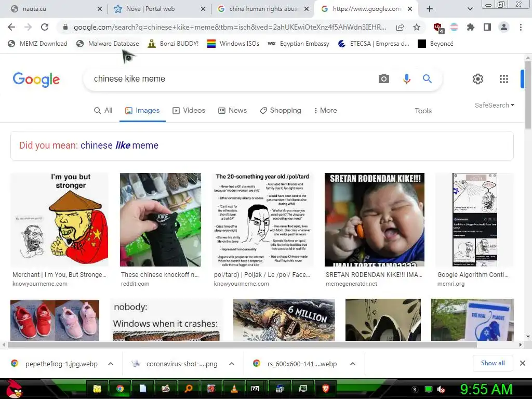The height and width of the screenshot is (399, 532).
Task: Expand the More search categories menu
Action: 325,111
